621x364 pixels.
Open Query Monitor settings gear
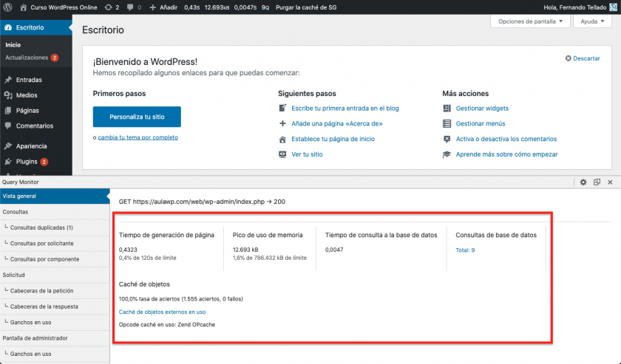pos(583,182)
